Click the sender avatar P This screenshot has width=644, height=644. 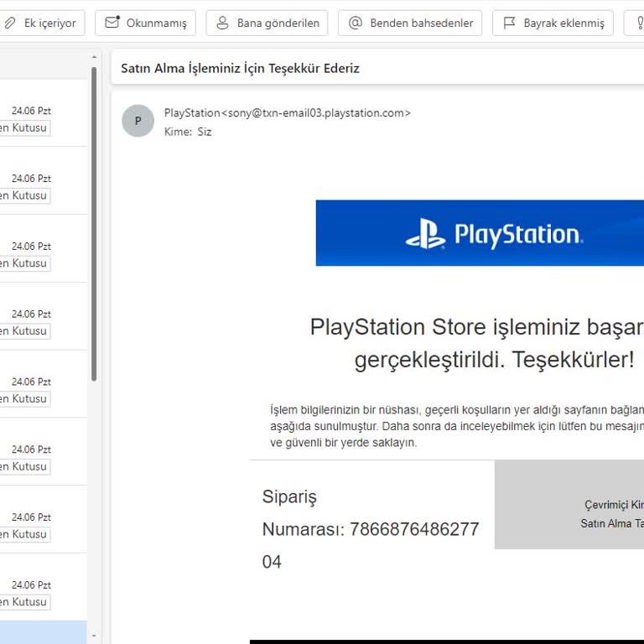[138, 121]
